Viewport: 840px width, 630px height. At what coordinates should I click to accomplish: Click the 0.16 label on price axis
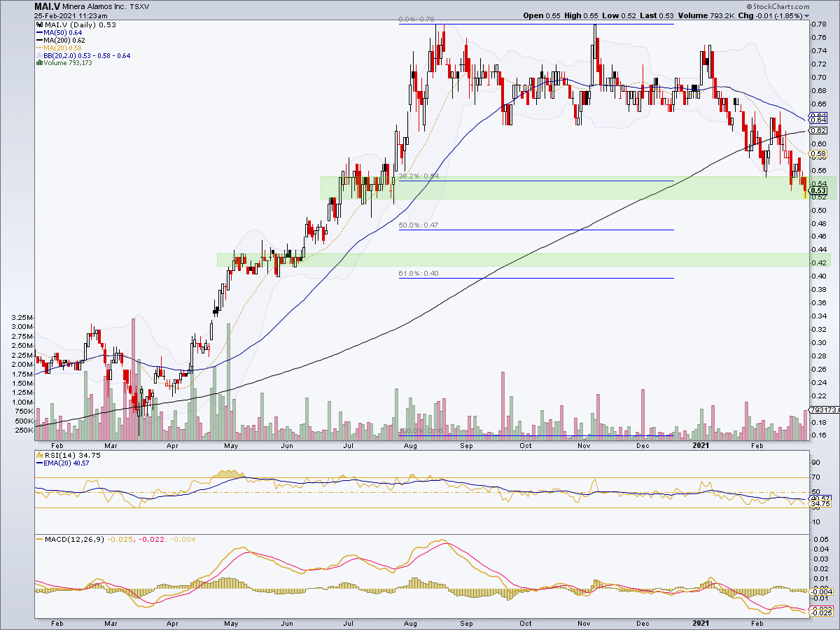tap(820, 435)
